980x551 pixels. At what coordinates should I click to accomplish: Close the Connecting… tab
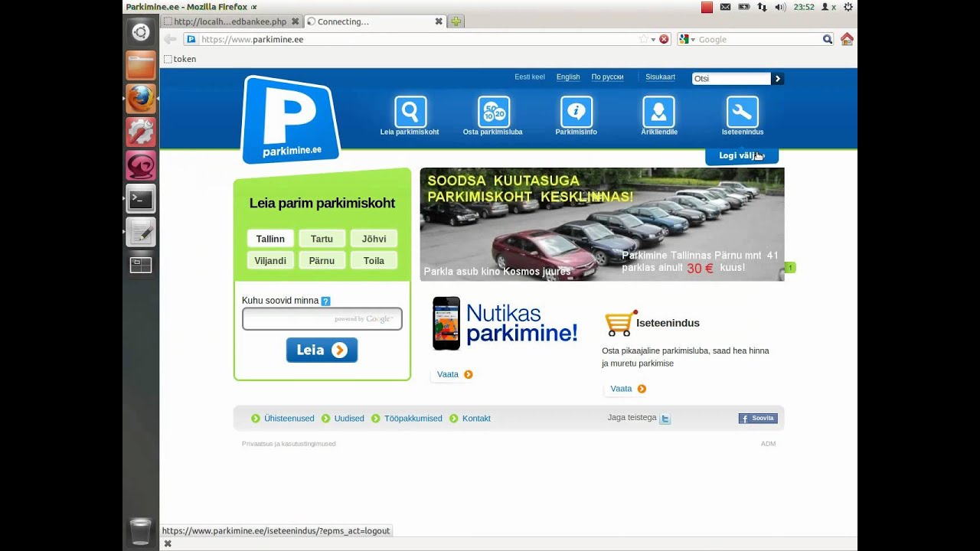(439, 21)
